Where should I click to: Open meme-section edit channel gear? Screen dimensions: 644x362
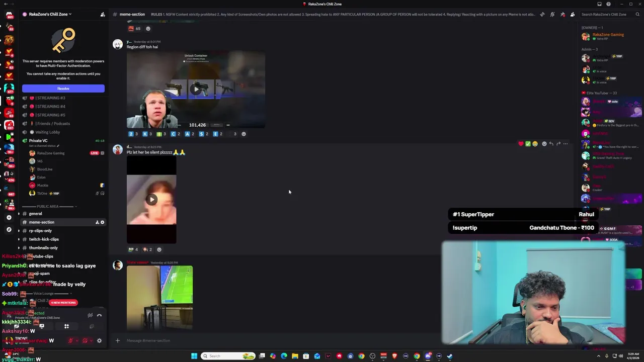click(x=102, y=222)
